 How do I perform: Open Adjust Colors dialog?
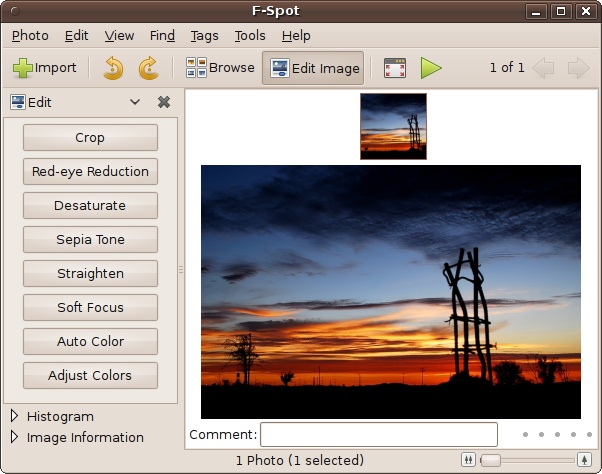(90, 375)
